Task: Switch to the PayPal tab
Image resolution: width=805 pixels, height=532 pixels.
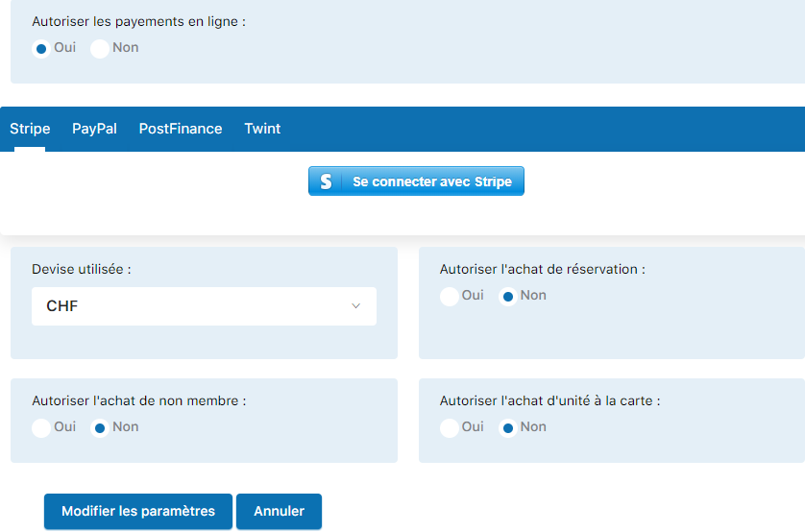Action: coord(94,129)
